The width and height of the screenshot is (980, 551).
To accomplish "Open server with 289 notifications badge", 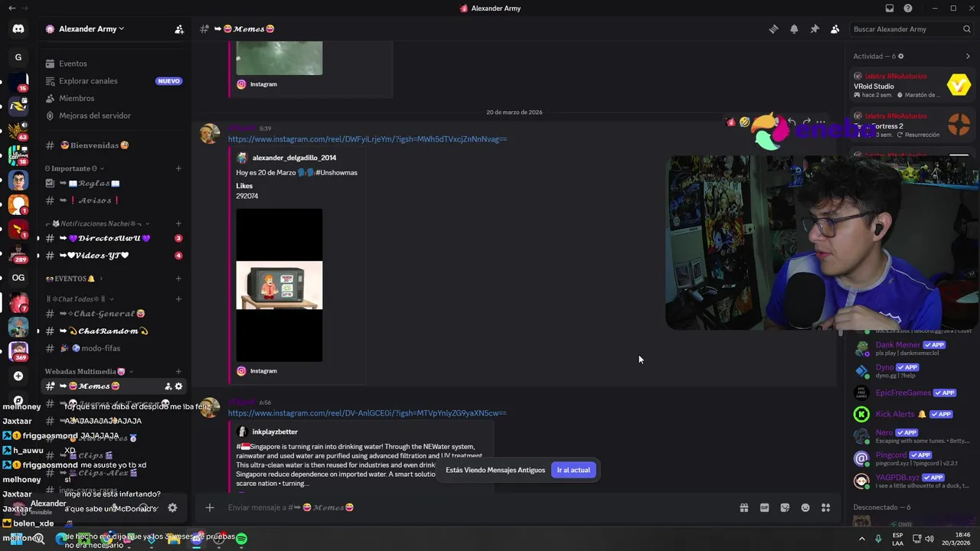I will pos(18,253).
